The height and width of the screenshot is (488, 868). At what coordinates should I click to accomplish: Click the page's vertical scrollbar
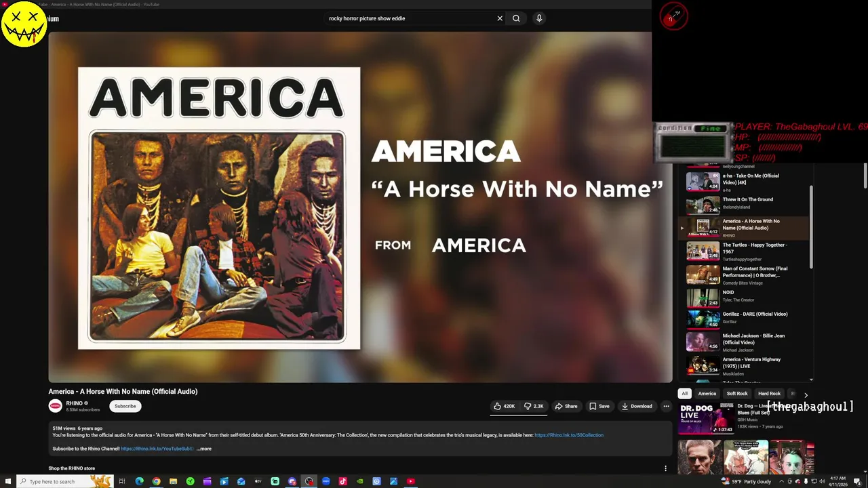click(865, 176)
